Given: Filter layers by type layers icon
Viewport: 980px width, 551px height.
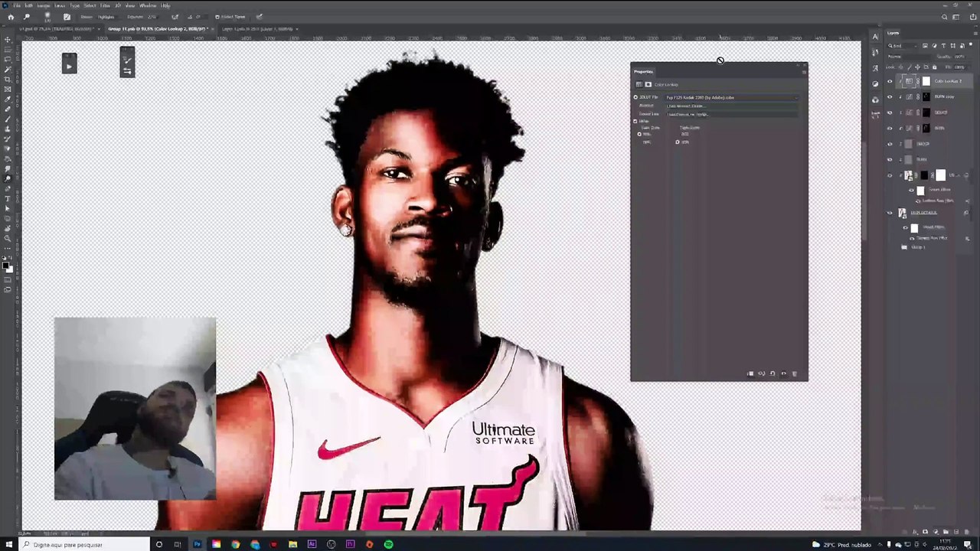Looking at the screenshot, I should coord(943,46).
